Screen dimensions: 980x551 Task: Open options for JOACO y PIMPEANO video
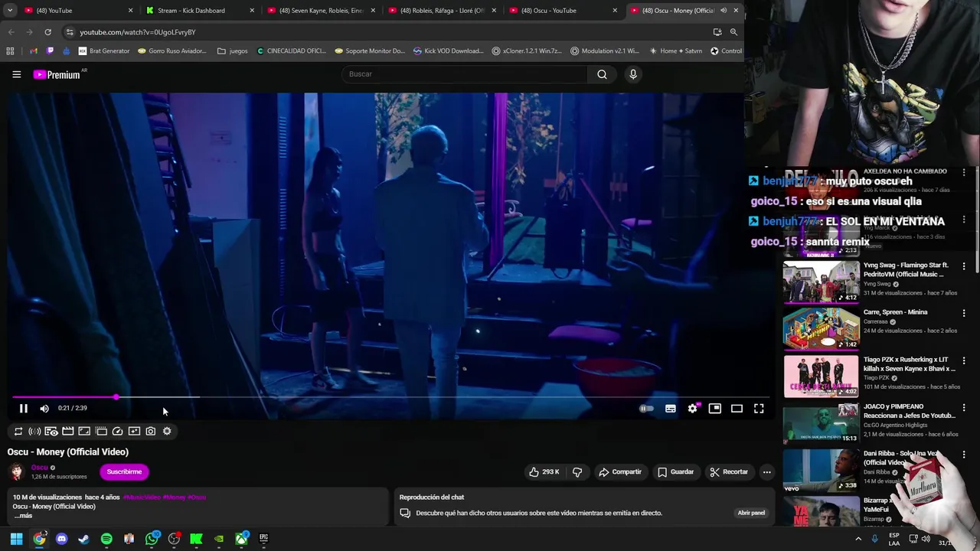[x=964, y=408]
